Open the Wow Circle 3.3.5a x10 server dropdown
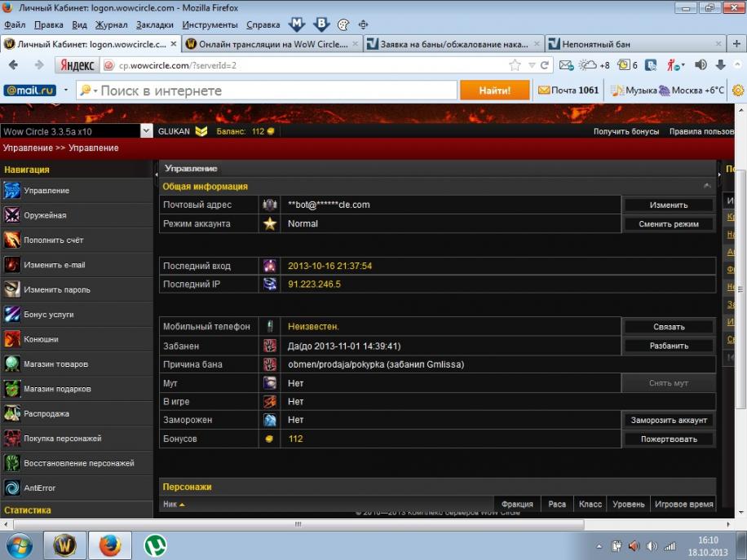This screenshot has height=560, width=747. tap(147, 131)
